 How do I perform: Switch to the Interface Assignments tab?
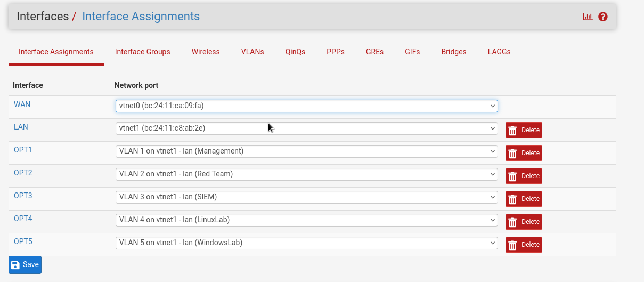[x=56, y=52]
